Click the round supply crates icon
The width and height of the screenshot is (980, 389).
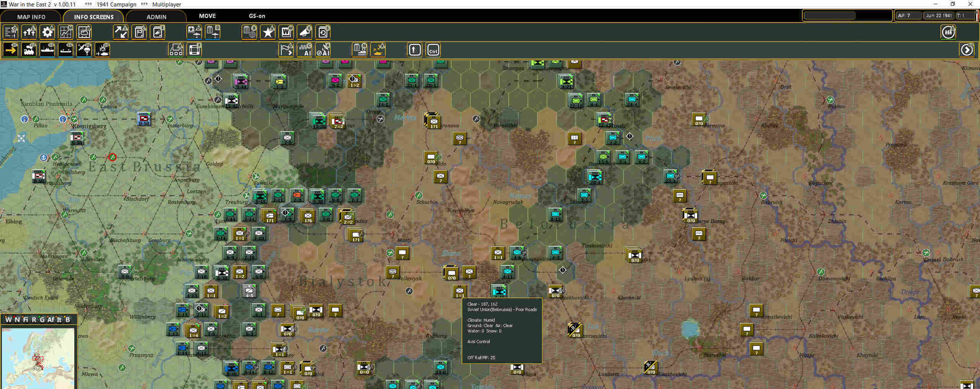click(x=949, y=32)
